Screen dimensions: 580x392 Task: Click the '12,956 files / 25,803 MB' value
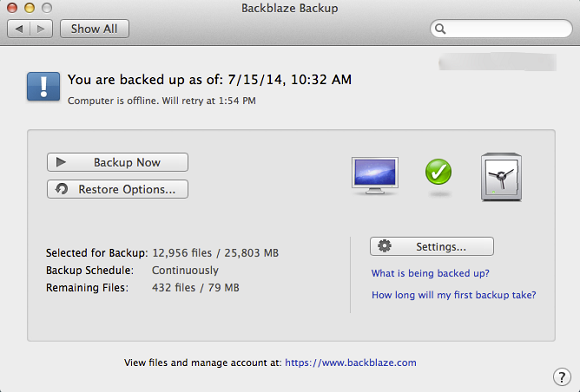[x=215, y=253]
